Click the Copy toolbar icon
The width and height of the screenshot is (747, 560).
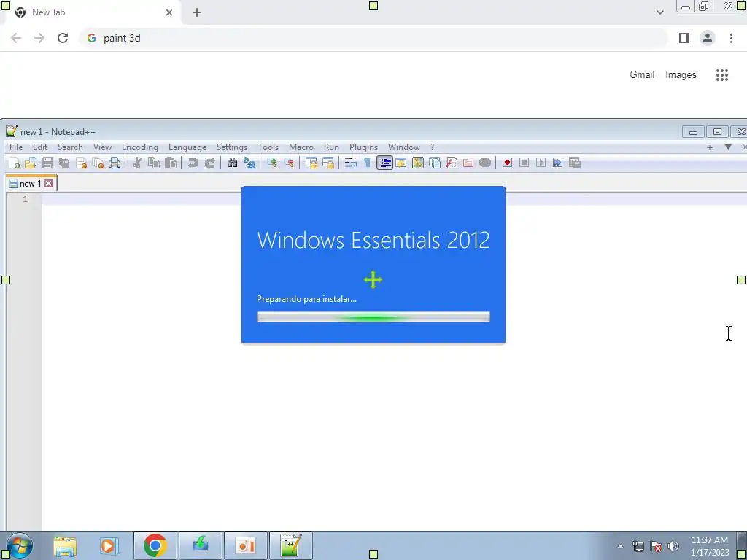153,163
